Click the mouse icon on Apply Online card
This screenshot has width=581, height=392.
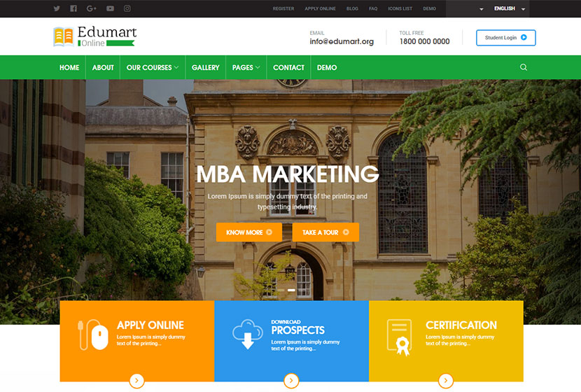pyautogui.click(x=93, y=335)
